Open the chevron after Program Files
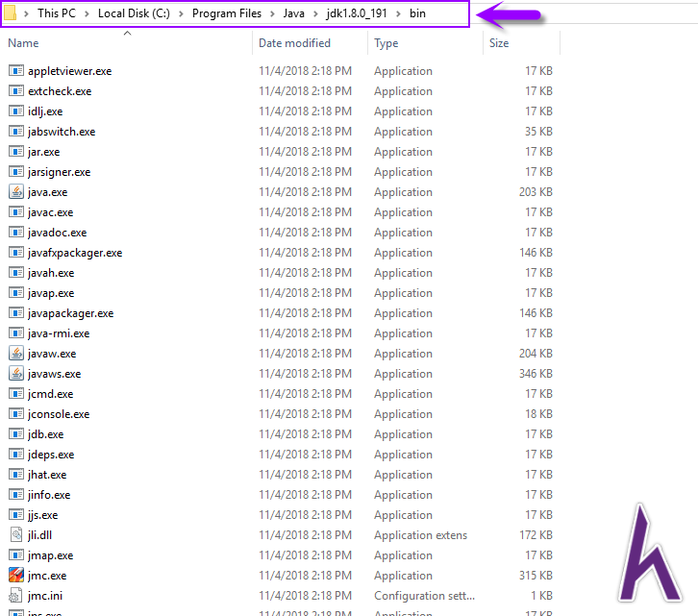The height and width of the screenshot is (616, 698). [272, 13]
